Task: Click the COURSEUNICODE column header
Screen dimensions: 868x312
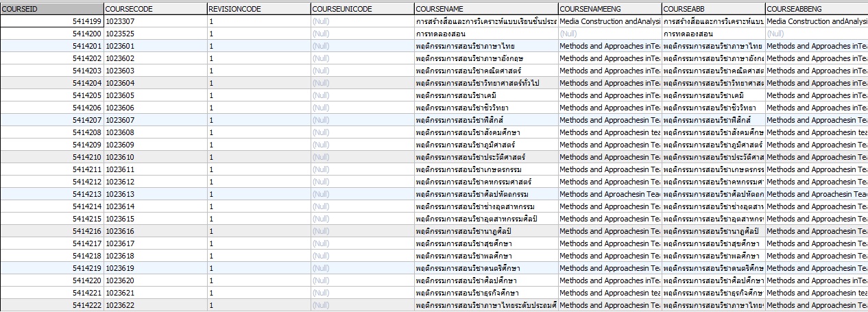Action: point(362,9)
